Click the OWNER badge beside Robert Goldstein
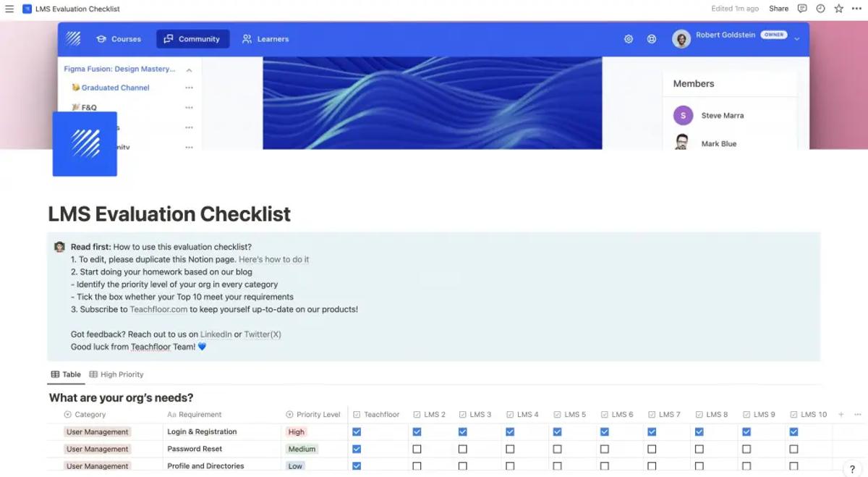 [773, 35]
